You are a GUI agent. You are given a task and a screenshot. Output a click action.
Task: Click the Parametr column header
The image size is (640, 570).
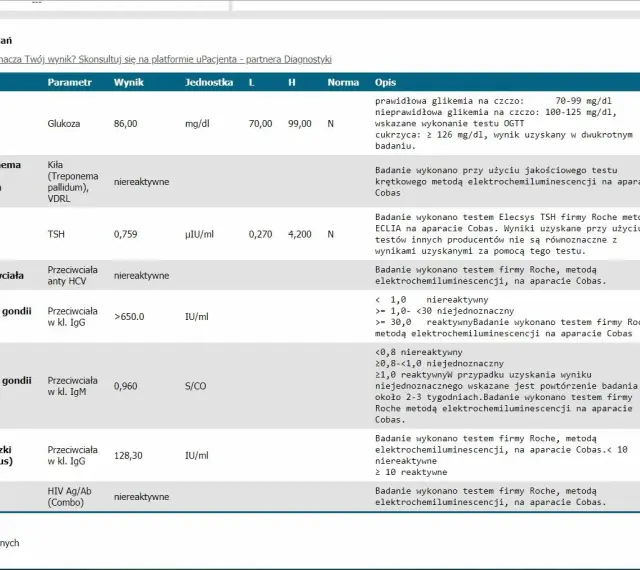click(69, 82)
